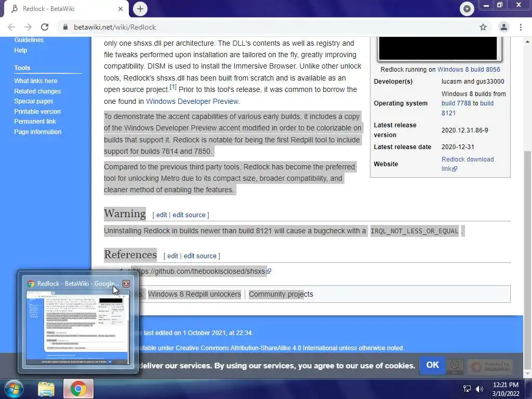This screenshot has height=399, width=532.
Task: Open the Windows Start orb
Action: pos(14,389)
